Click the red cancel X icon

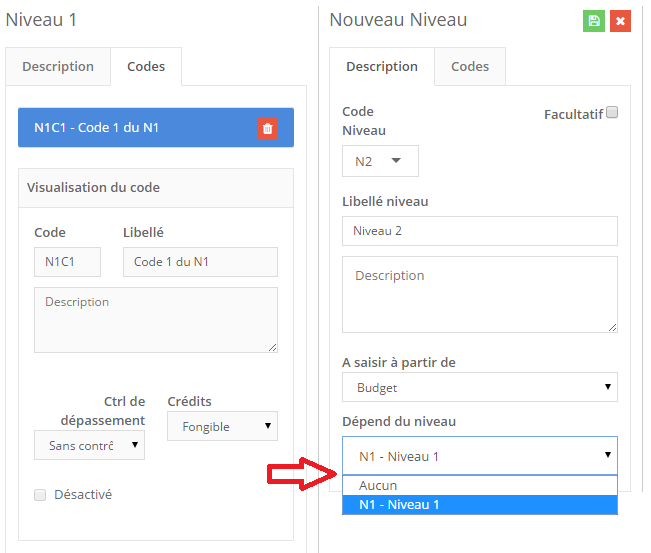coord(620,21)
